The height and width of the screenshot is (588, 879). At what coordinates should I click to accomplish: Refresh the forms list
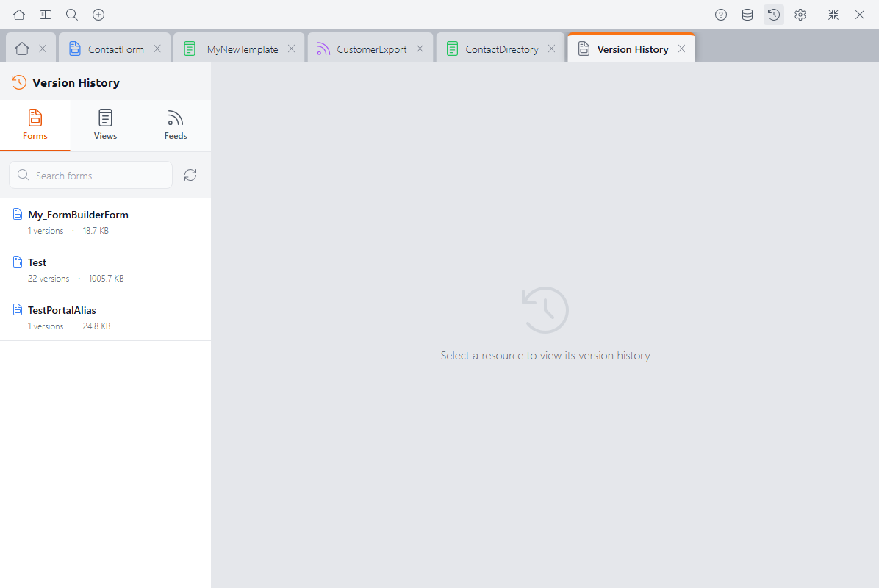pyautogui.click(x=190, y=175)
